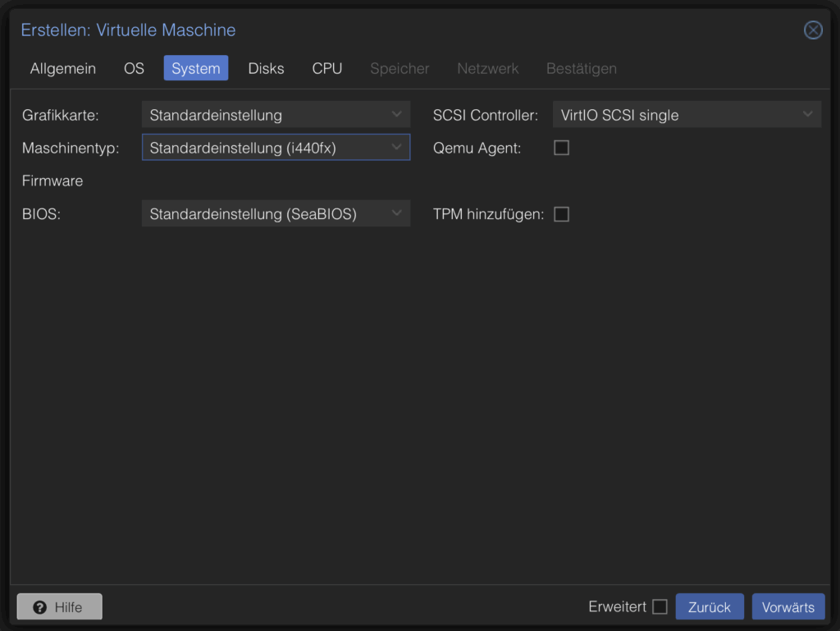Select the Netzwerk tab
The image size is (840, 631).
tap(487, 69)
